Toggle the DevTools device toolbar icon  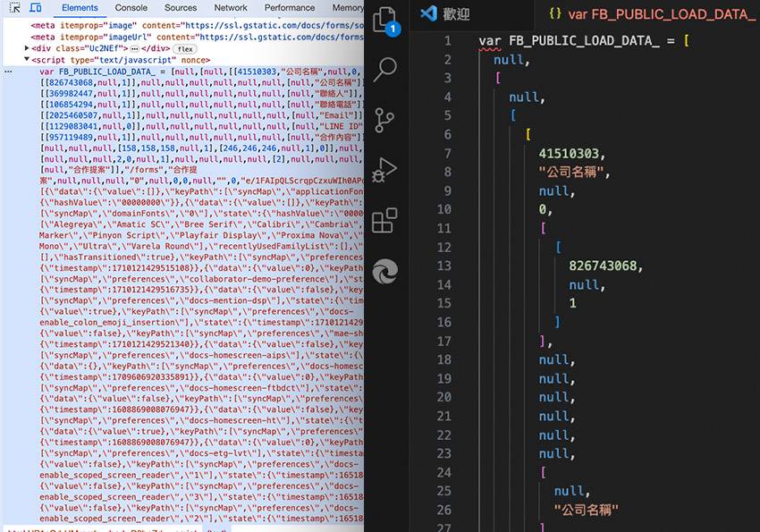[x=36, y=8]
